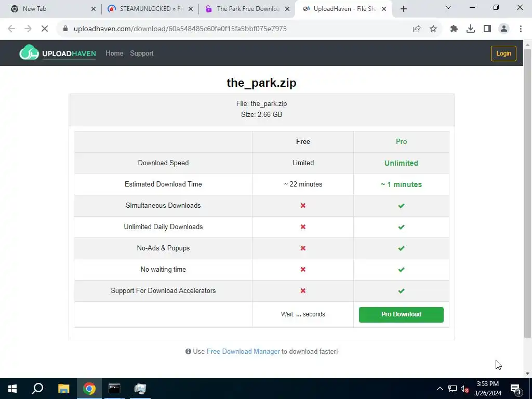Screen dimensions: 532x399
Task: Click the forward navigation arrow
Action: pyautogui.click(x=28, y=29)
